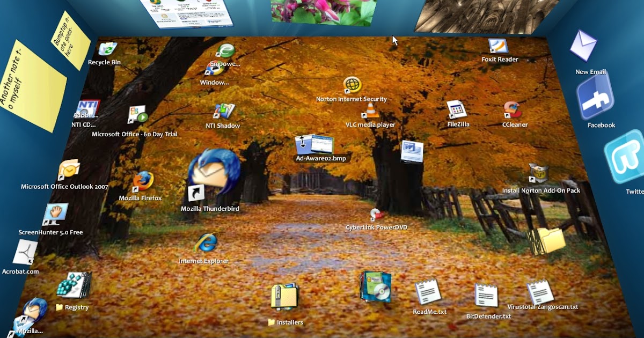Open the Facebook wall widget
Image resolution: width=644 pixels, height=338 pixels.
(595, 97)
